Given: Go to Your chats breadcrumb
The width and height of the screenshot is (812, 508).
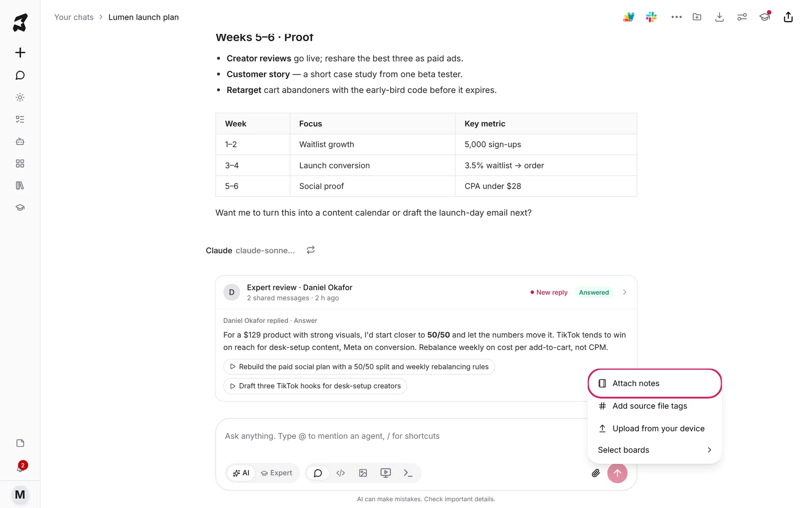Looking at the screenshot, I should pyautogui.click(x=74, y=17).
